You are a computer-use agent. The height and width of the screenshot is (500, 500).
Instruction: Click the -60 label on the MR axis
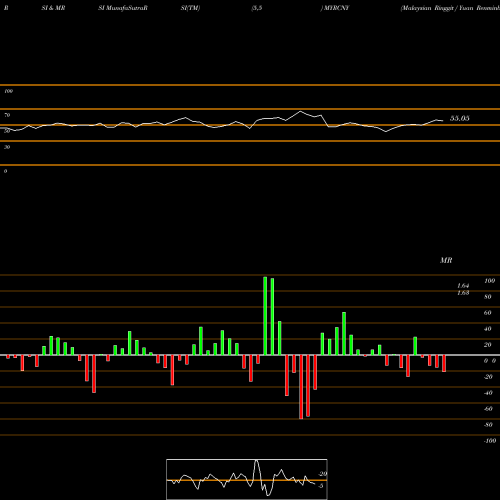[488, 409]
